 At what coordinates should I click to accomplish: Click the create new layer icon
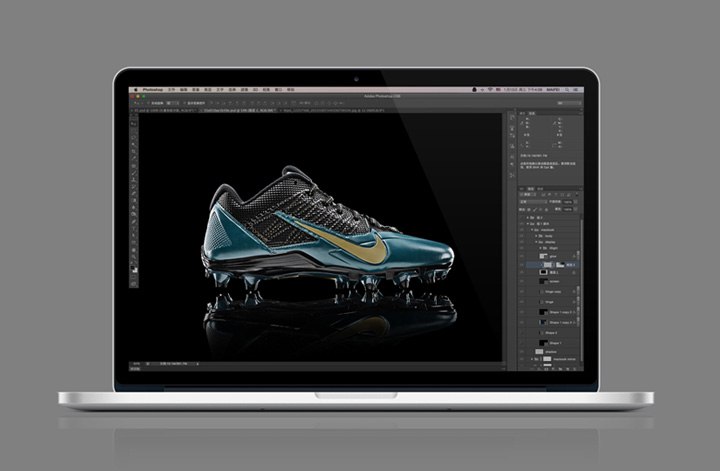(568, 369)
